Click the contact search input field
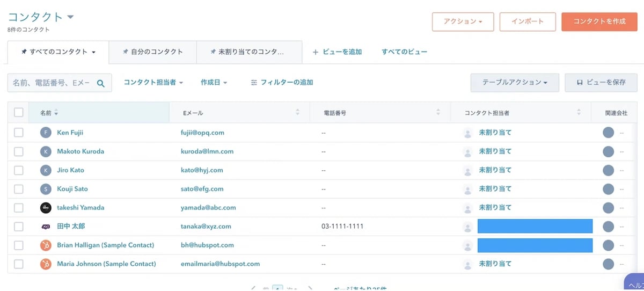Image resolution: width=644 pixels, height=291 pixels. click(x=60, y=83)
